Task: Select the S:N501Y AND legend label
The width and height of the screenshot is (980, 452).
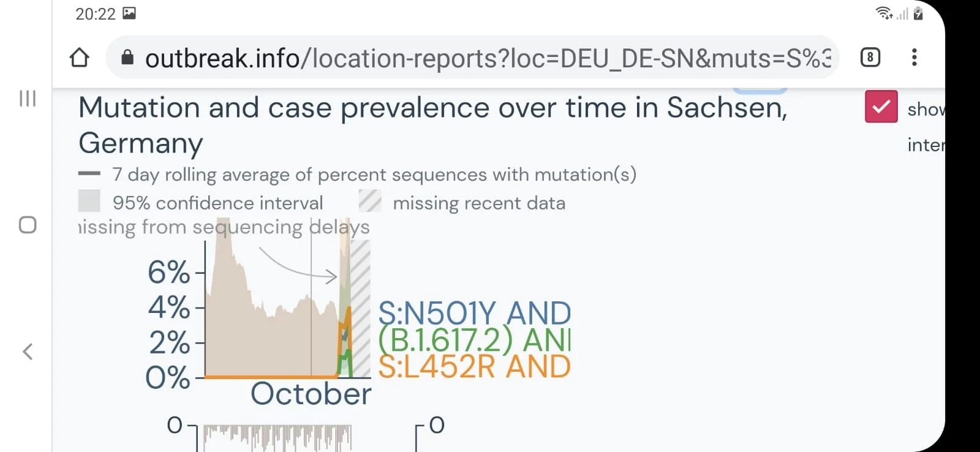Action: coord(475,313)
